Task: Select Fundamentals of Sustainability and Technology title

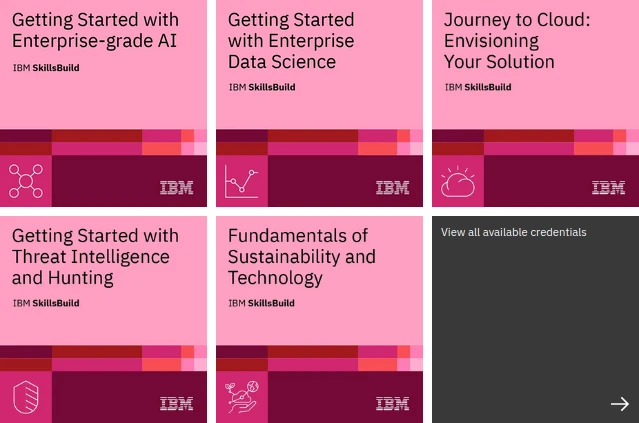Action: pyautogui.click(x=302, y=256)
